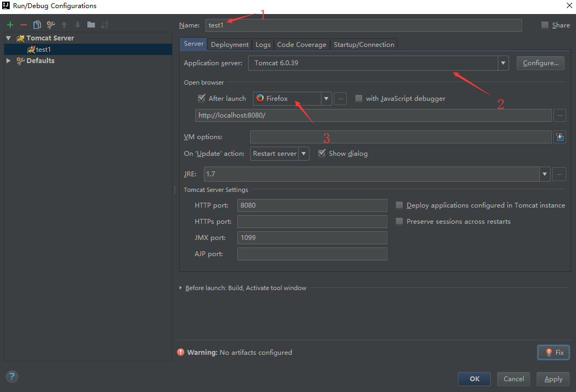Click the Firefox icon in the browser selector
The image size is (576, 392).
click(260, 98)
